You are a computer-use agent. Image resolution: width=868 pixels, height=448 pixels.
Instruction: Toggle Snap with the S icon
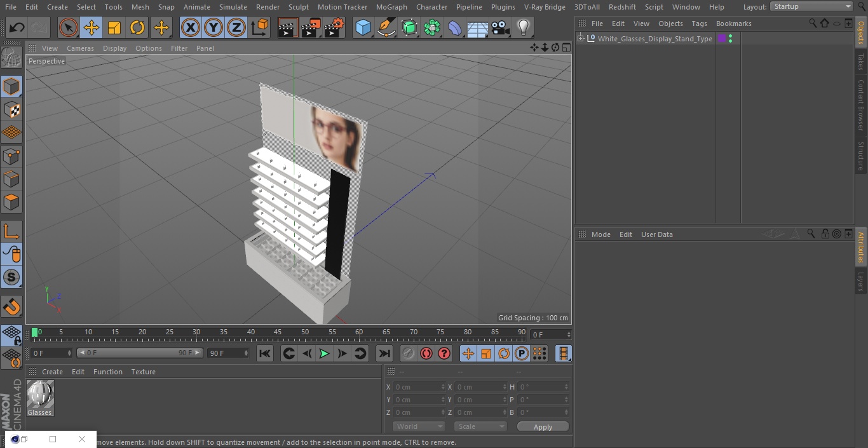point(11,277)
